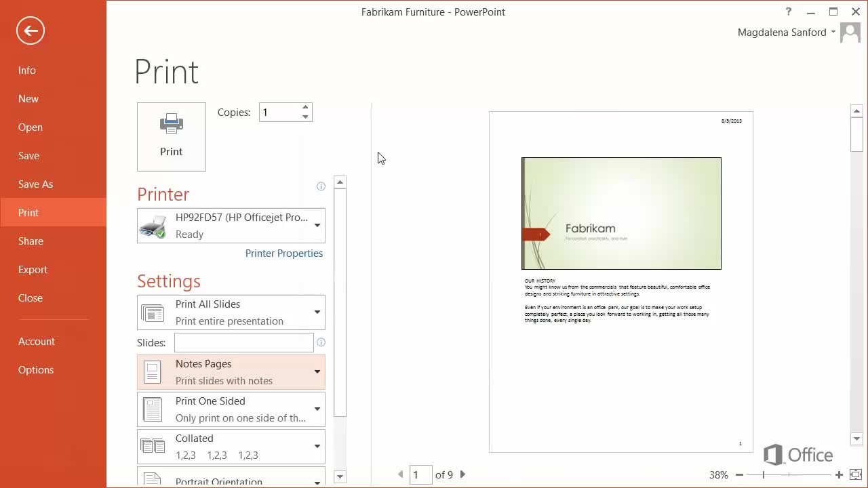Open the New tab

pos(53,99)
